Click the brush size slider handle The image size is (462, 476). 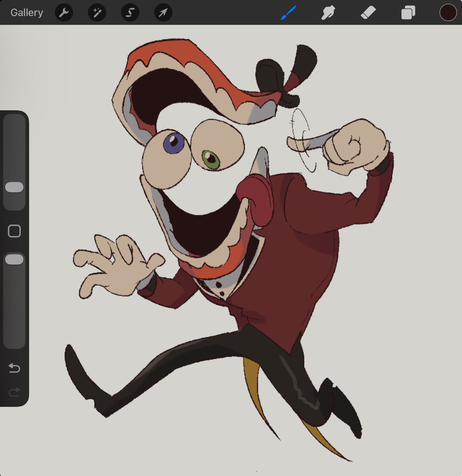click(14, 187)
